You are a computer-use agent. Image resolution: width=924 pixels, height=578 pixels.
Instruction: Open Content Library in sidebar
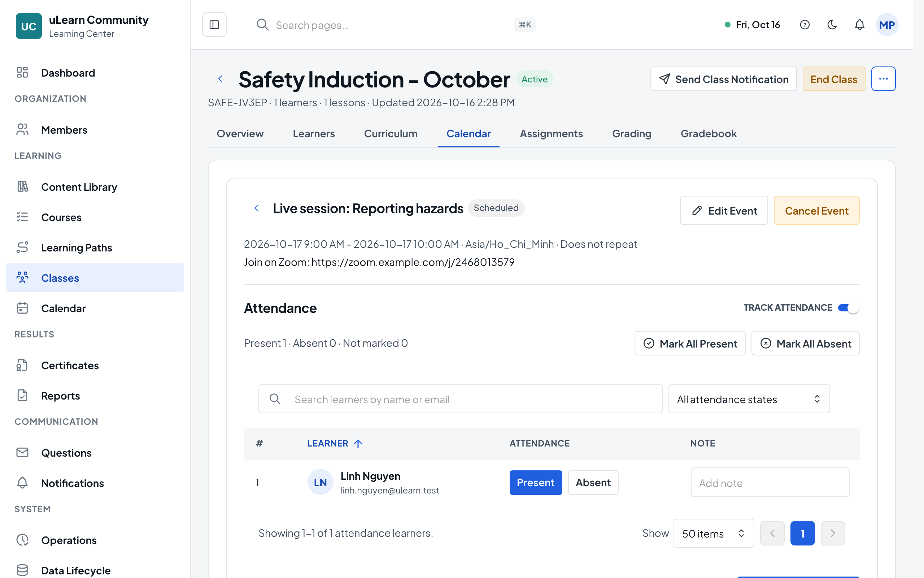pyautogui.click(x=95, y=187)
